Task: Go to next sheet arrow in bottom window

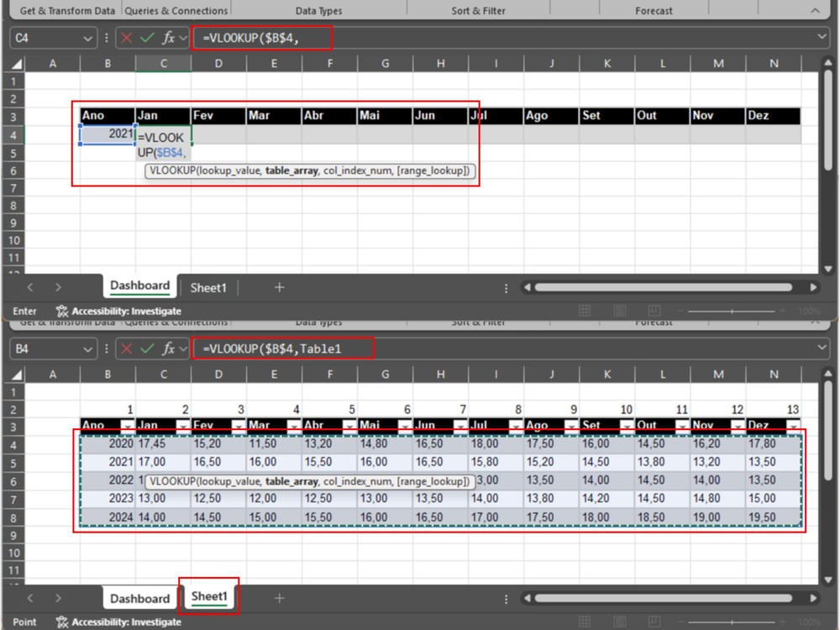Action: coord(58,598)
